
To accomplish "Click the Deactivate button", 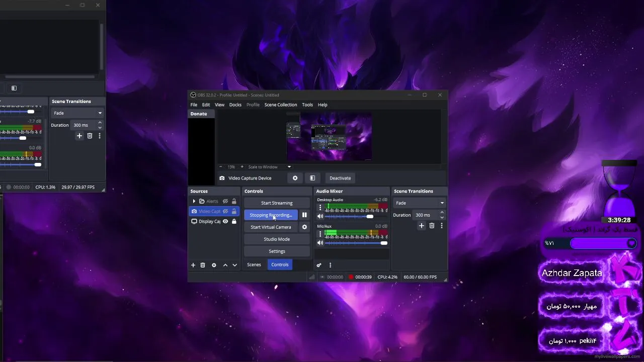I will point(340,178).
